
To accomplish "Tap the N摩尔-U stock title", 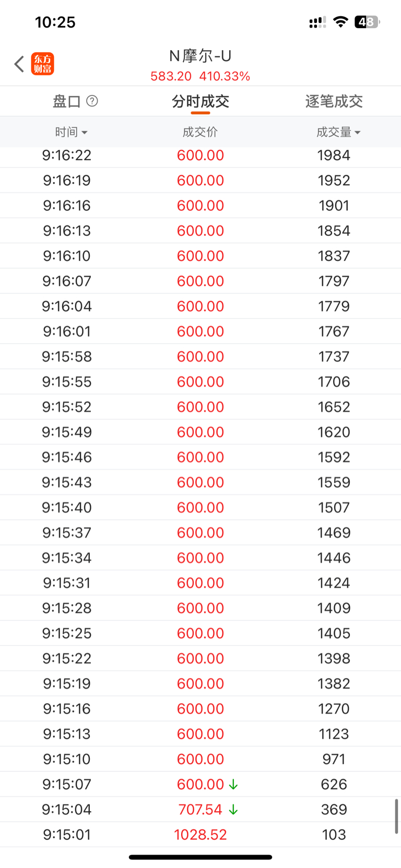I will click(200, 56).
